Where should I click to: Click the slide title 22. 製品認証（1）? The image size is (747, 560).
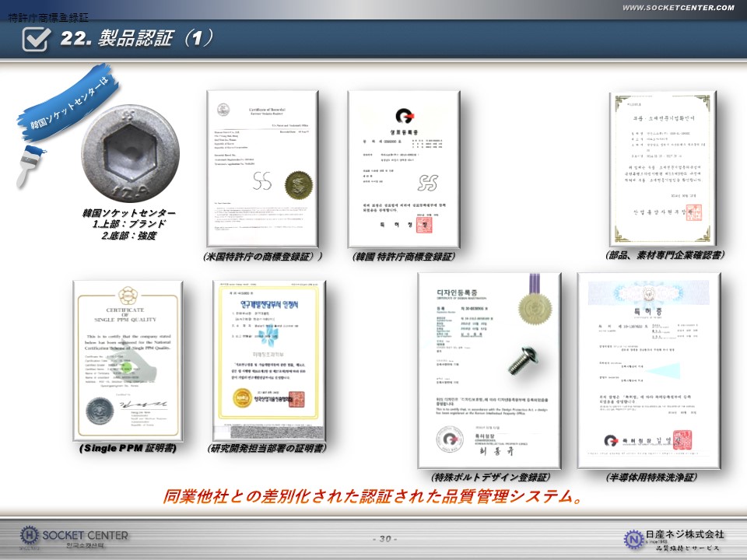pyautogui.click(x=137, y=38)
